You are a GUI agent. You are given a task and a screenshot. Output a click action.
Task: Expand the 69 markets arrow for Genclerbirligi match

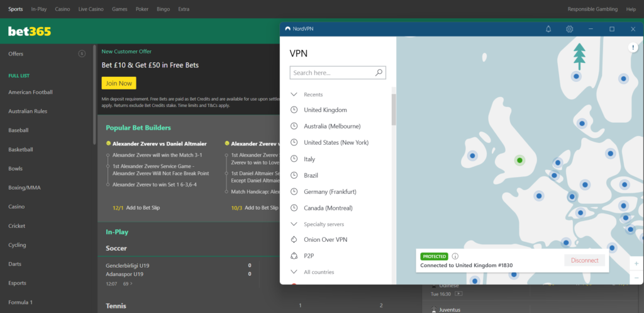[x=131, y=283]
